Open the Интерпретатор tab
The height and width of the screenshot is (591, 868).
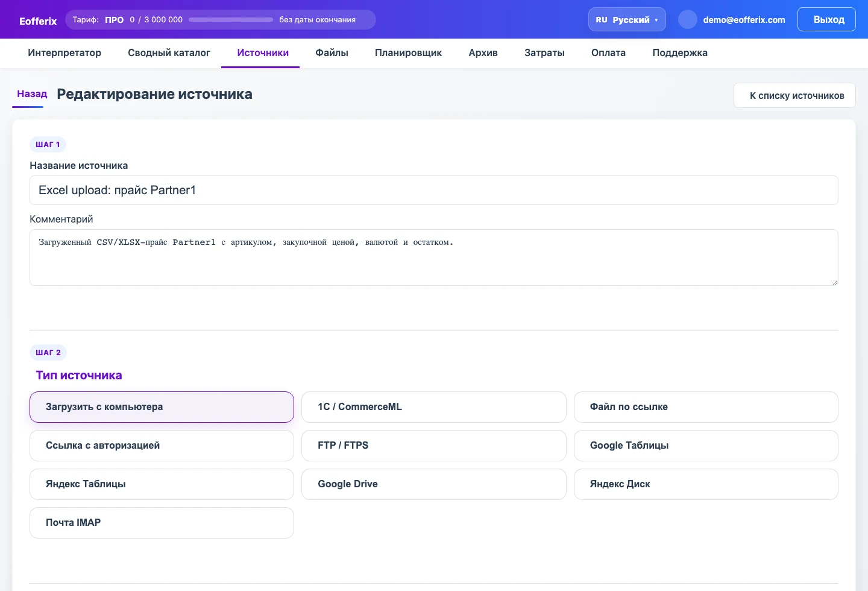click(x=64, y=52)
